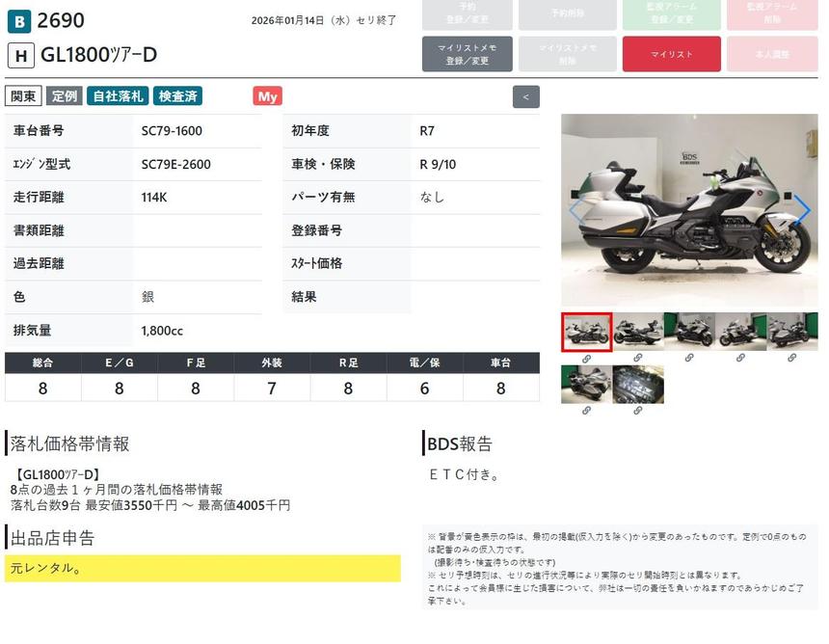
Task: Select the second motorcycle thumbnail
Action: coord(637,332)
